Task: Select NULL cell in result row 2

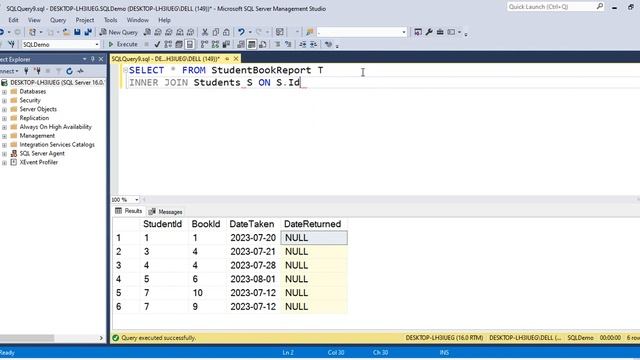Action: pyautogui.click(x=314, y=251)
